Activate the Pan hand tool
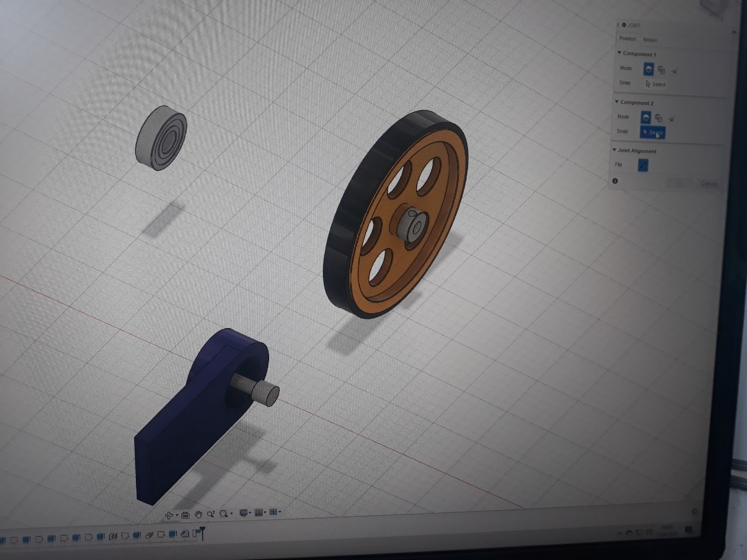This screenshot has height=560, width=747. click(x=198, y=514)
